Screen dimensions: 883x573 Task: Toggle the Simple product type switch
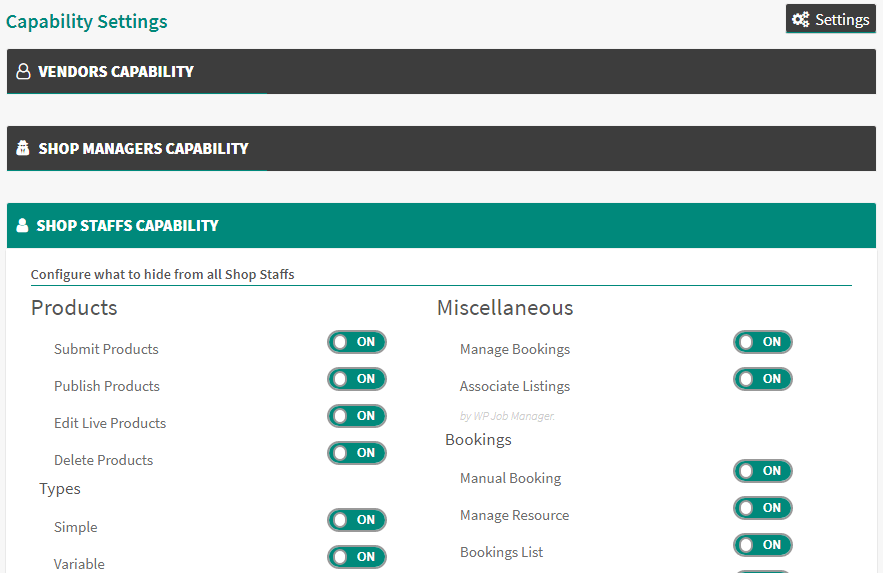pos(356,520)
